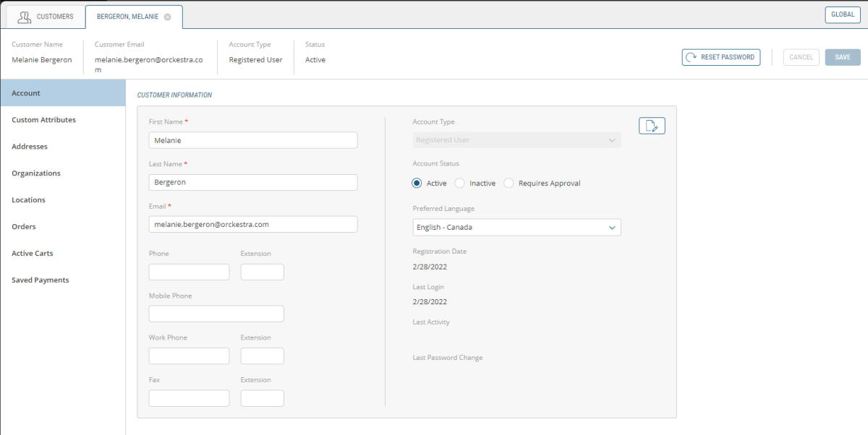Focus the Mobile Phone input field
868x435 pixels.
(216, 314)
